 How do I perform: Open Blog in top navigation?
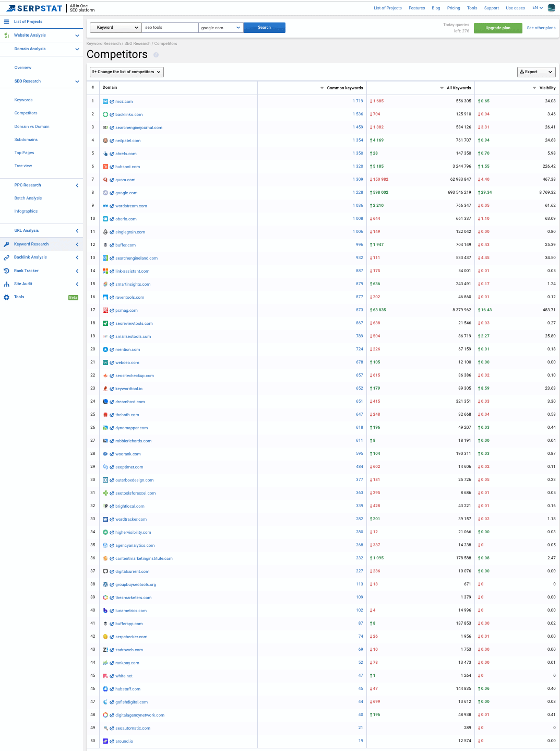click(436, 8)
